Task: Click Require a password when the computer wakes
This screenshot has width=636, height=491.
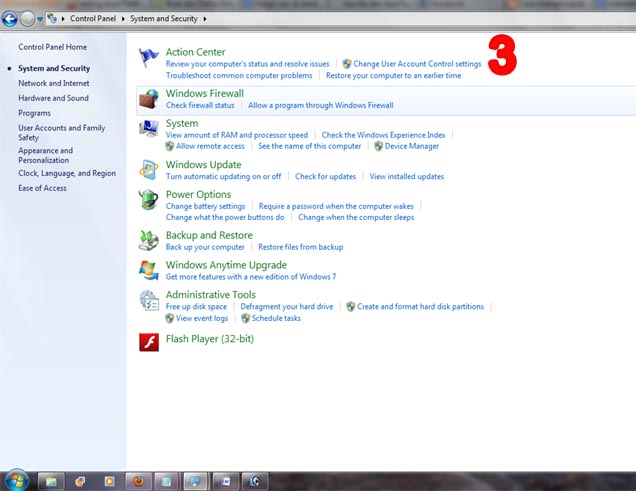Action: coord(336,206)
